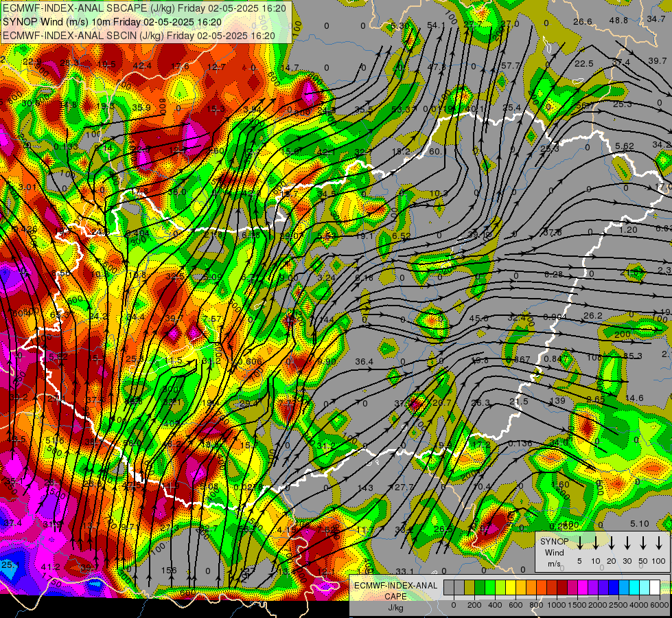This screenshot has width=672, height=618.
Task: Click the 30 m/s wind arrow in legend
Action: point(627,543)
